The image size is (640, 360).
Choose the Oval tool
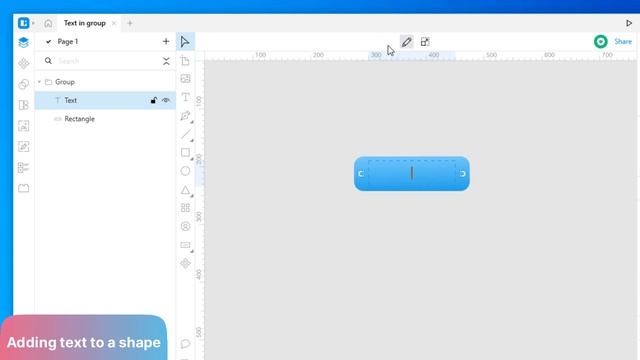(185, 171)
